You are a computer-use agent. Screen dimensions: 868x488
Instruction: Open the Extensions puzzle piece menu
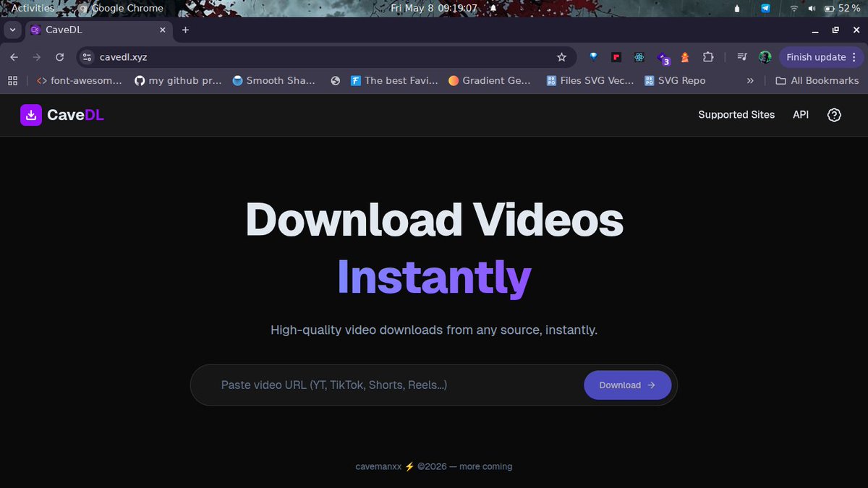point(708,57)
